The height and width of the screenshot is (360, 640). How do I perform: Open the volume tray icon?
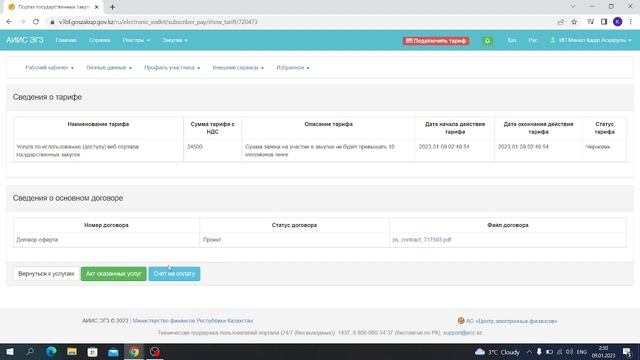(x=569, y=352)
